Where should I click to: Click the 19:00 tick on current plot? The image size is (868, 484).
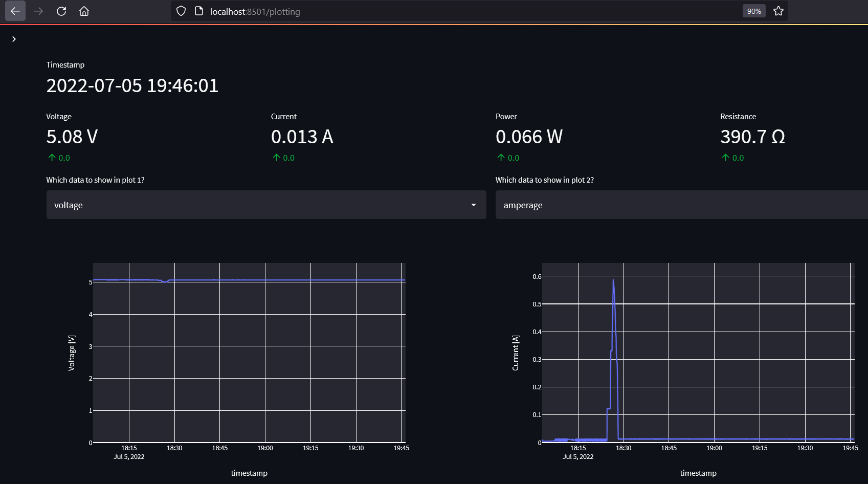click(x=714, y=448)
